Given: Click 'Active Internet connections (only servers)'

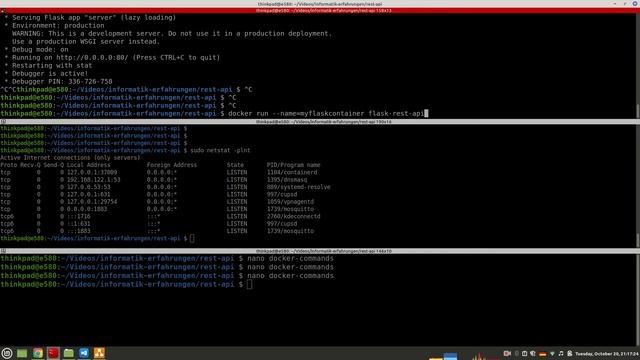Looking at the screenshot, I should pyautogui.click(x=70, y=158).
